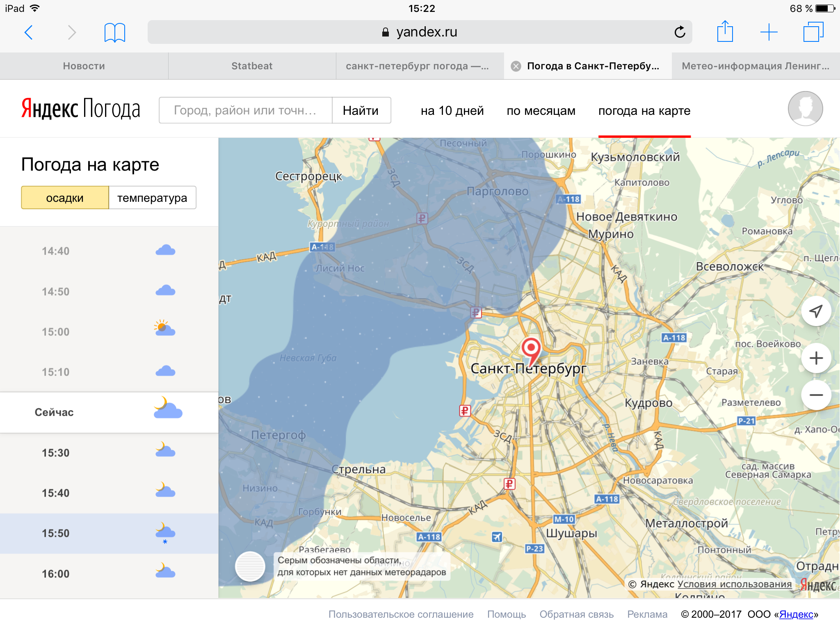Switch to температура layer
The width and height of the screenshot is (840, 630).
click(152, 198)
